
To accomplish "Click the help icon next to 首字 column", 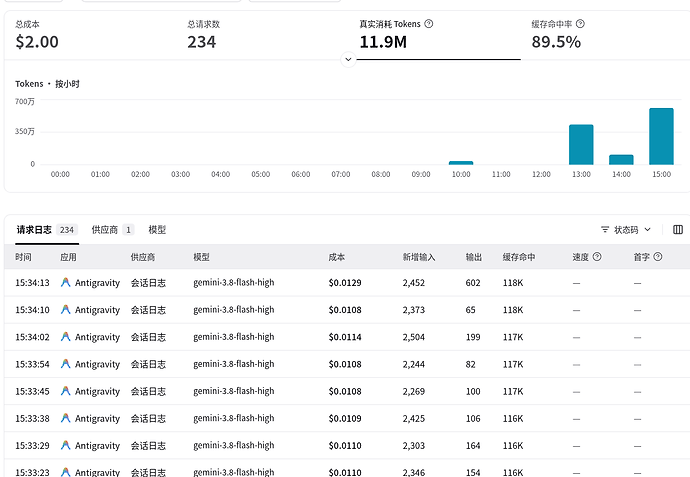I will tap(657, 257).
